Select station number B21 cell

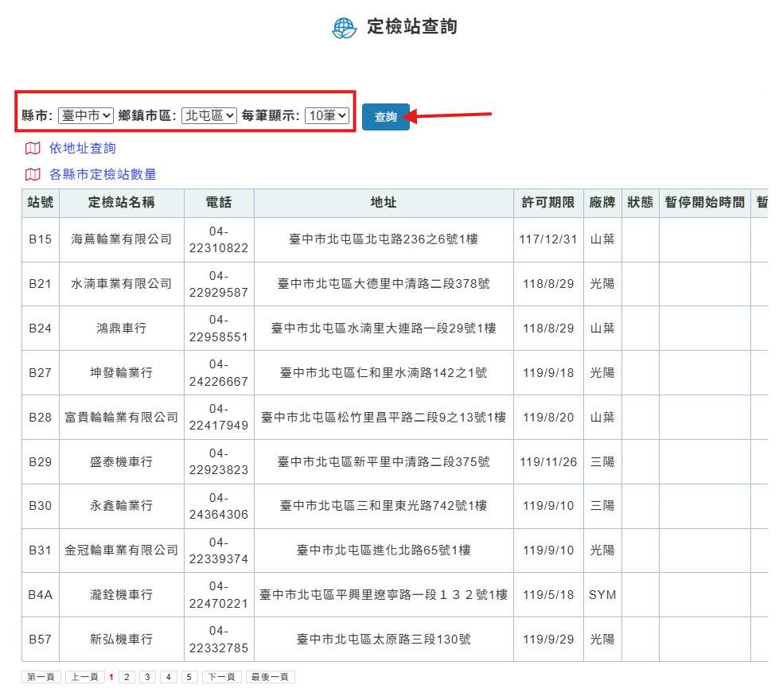(41, 284)
